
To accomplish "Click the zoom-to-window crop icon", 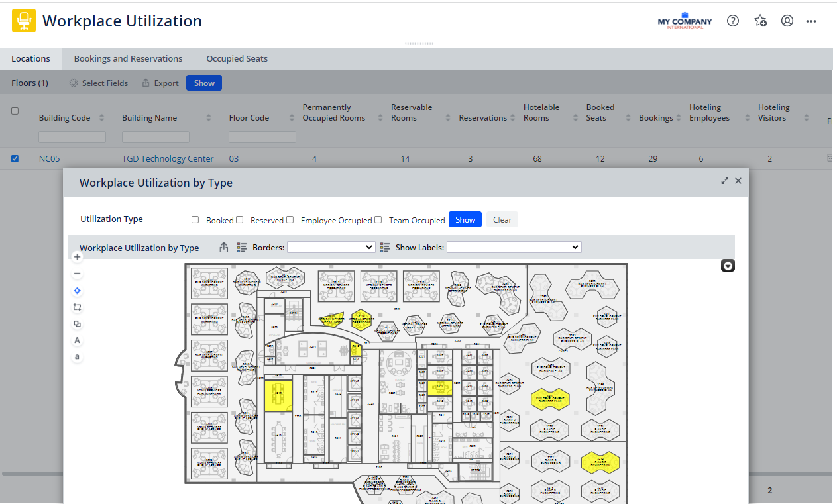I will click(x=78, y=307).
